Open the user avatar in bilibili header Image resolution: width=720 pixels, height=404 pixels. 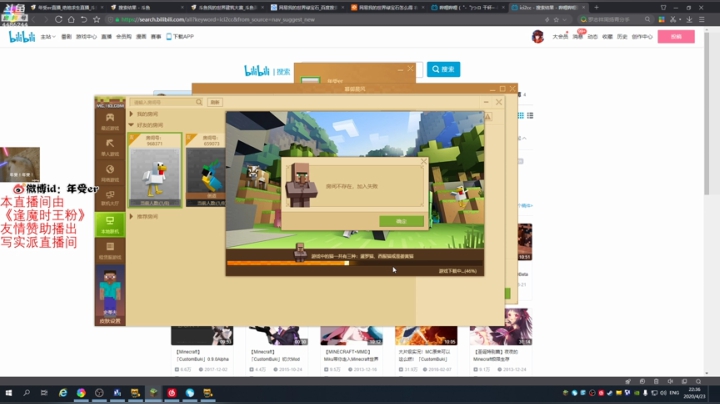tap(538, 36)
